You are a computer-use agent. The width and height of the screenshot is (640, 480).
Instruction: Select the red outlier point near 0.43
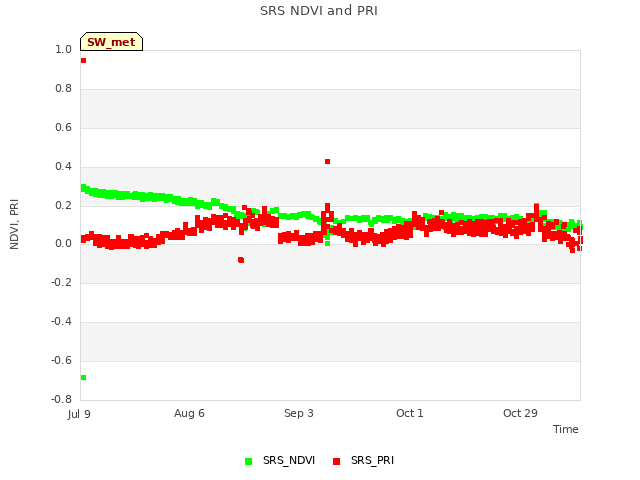327,162
